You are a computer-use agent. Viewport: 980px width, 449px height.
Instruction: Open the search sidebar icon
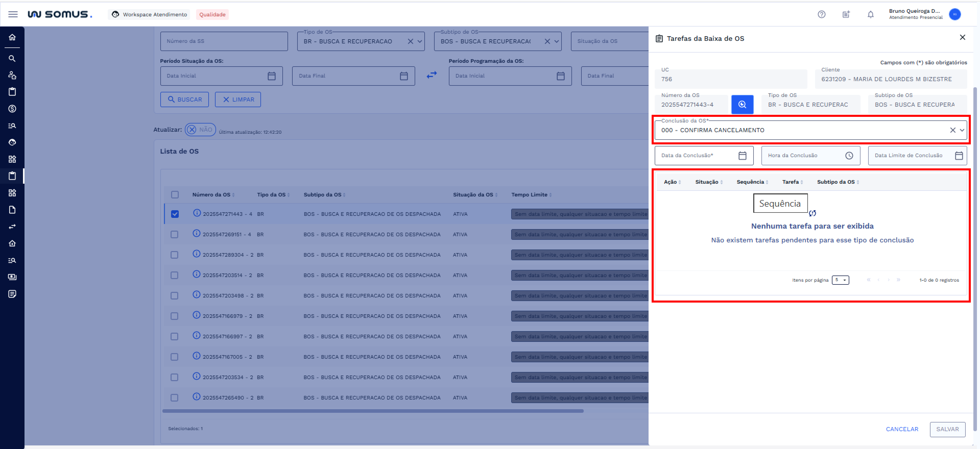(x=12, y=59)
